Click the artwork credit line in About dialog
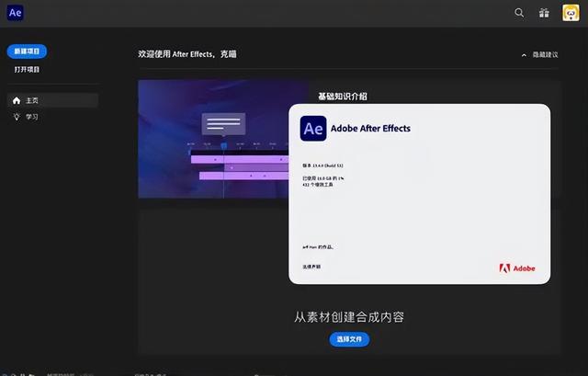 pos(318,247)
